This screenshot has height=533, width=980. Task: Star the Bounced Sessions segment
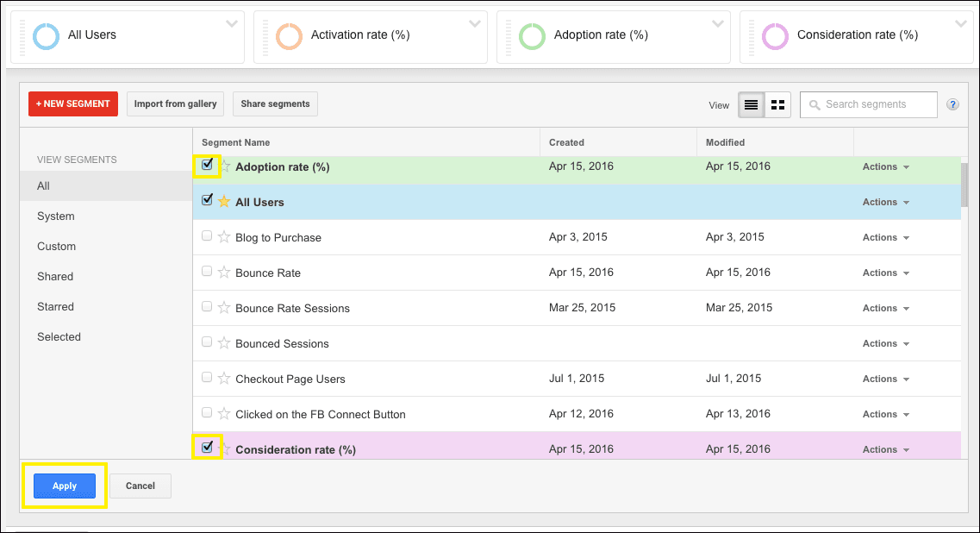[224, 343]
